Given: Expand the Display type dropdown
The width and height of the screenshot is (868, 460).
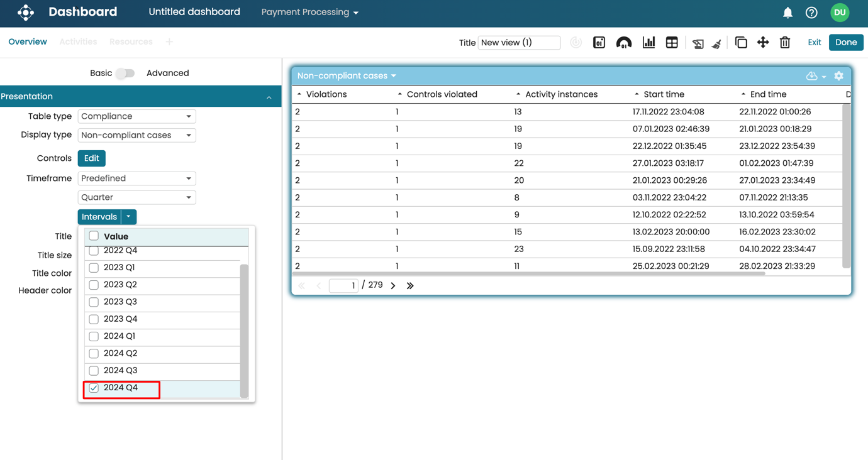Looking at the screenshot, I should [x=136, y=135].
